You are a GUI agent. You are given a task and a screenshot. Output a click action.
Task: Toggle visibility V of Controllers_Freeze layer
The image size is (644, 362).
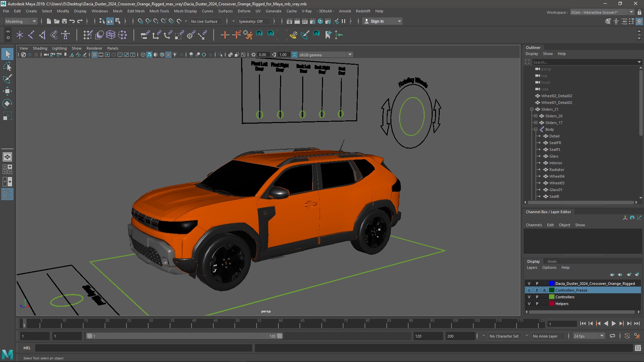[529, 290]
